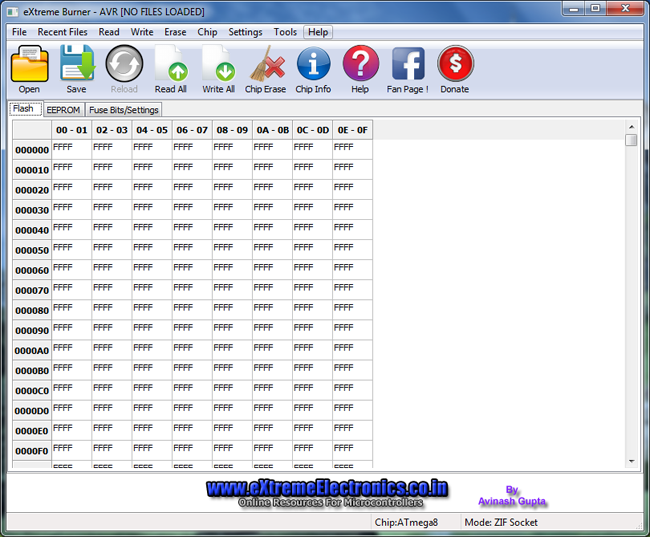Select row header 0000D0
This screenshot has width=650, height=537.
[x=32, y=411]
